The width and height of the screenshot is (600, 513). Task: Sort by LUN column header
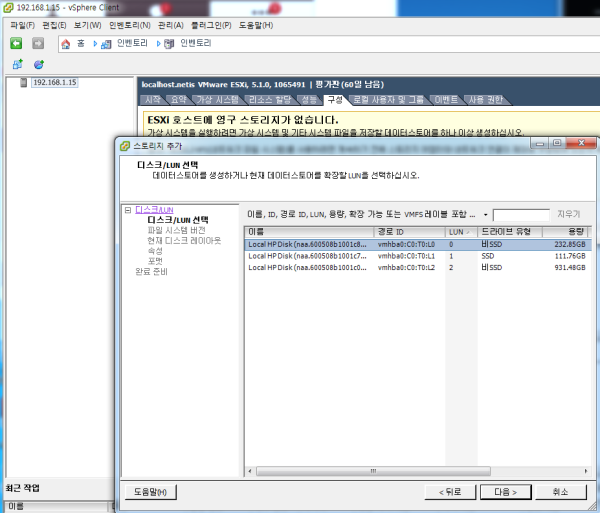pyautogui.click(x=461, y=232)
